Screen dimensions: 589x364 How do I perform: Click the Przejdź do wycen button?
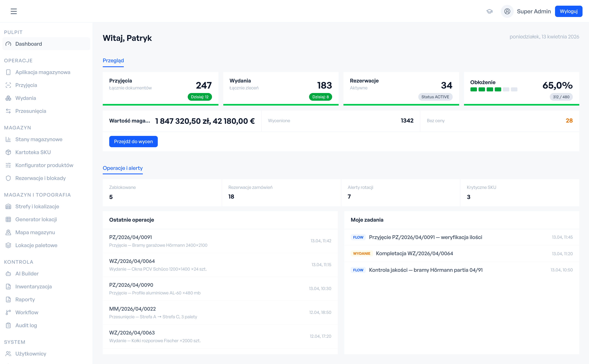point(133,141)
